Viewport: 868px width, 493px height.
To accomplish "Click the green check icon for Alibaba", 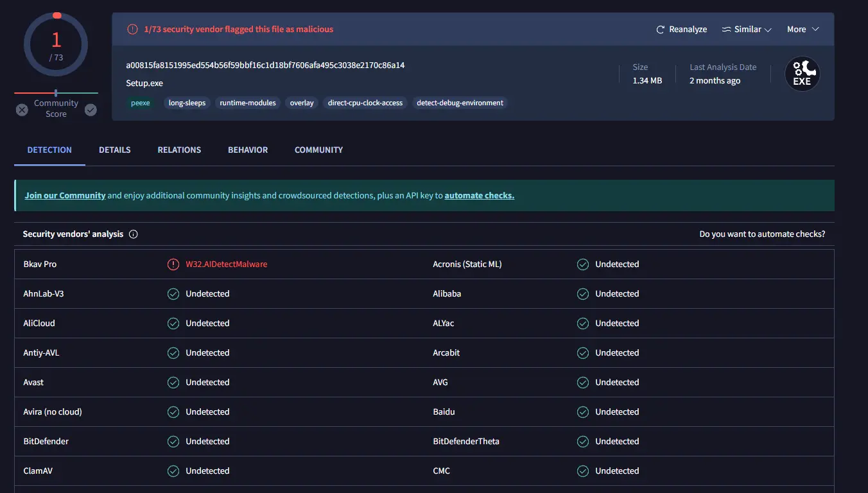I will [583, 294].
